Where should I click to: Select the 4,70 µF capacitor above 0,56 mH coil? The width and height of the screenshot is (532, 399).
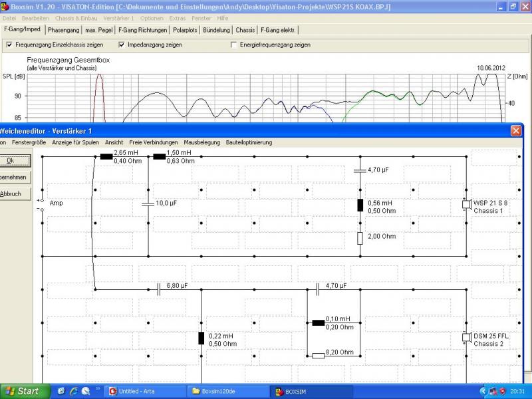click(x=360, y=170)
